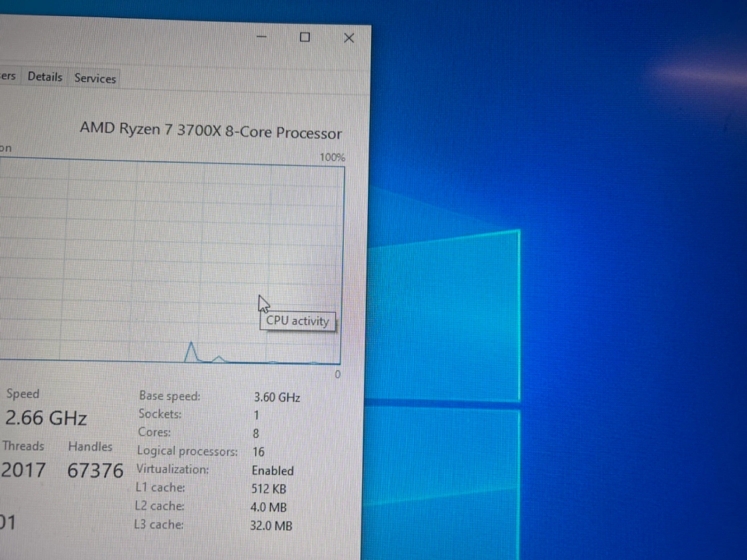Click the Sockets label
Screen dimensions: 747x560
(160, 414)
